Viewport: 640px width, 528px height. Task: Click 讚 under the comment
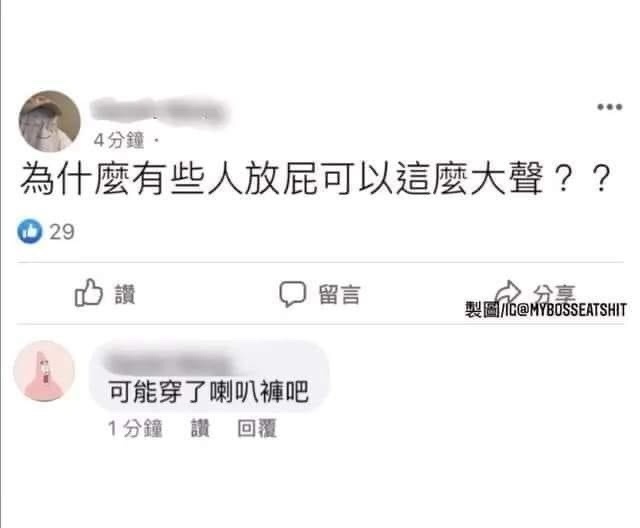(200, 428)
